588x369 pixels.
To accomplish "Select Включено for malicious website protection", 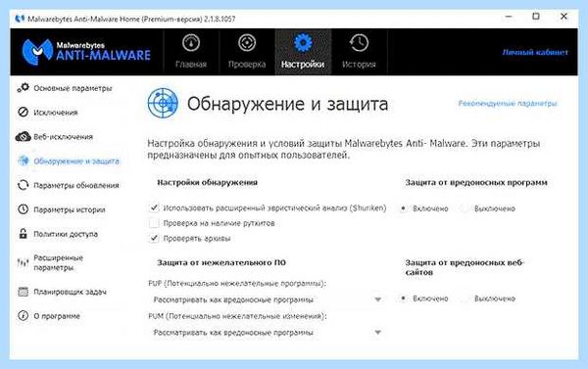I will tap(403, 299).
